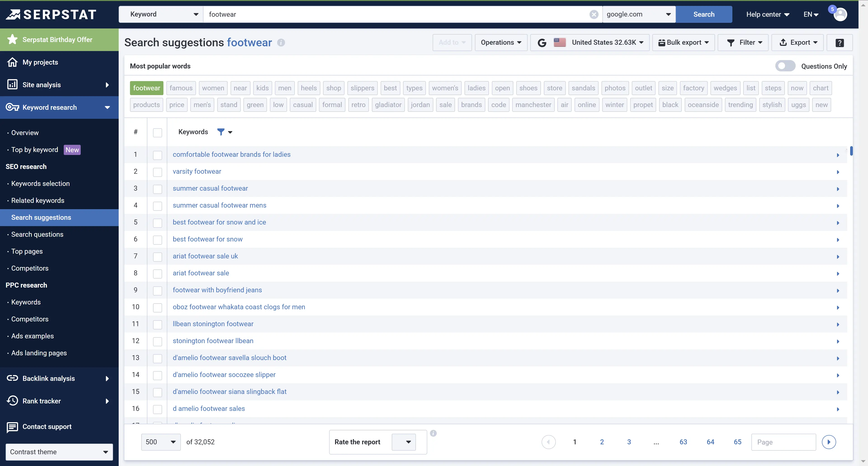Go to next page arrow

[x=829, y=442]
